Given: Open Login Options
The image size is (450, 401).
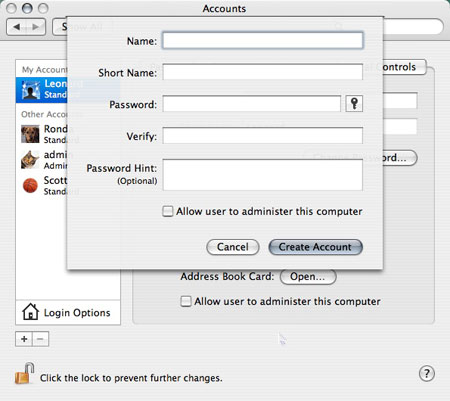Looking at the screenshot, I should [68, 312].
